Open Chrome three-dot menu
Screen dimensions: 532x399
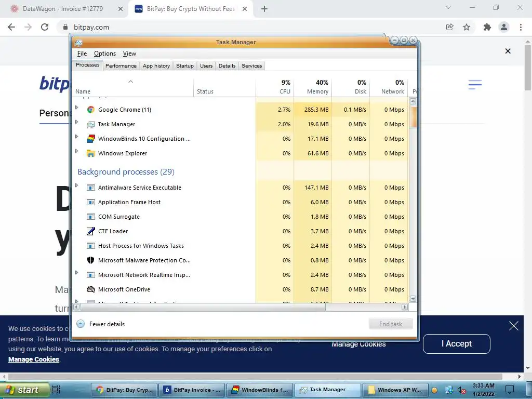coord(521,27)
